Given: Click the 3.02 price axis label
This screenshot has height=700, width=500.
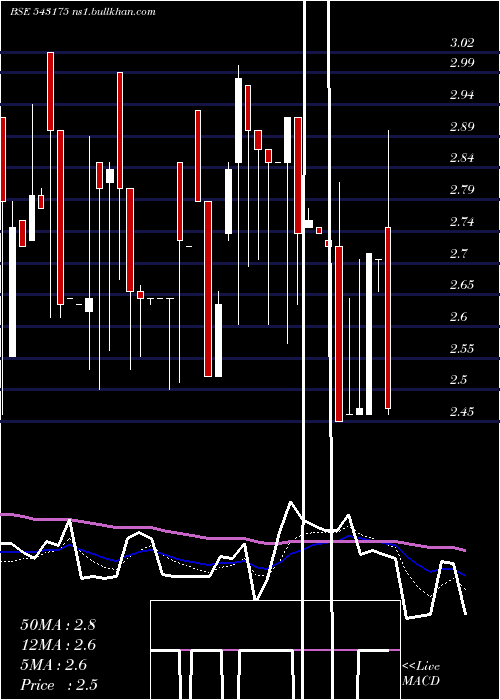Looking at the screenshot, I should [462, 43].
